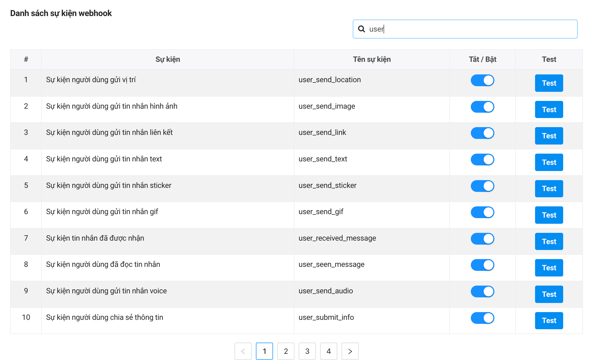Image resolution: width=591 pixels, height=364 pixels.
Task: Run Test on user_send_audio row
Action: (x=549, y=294)
